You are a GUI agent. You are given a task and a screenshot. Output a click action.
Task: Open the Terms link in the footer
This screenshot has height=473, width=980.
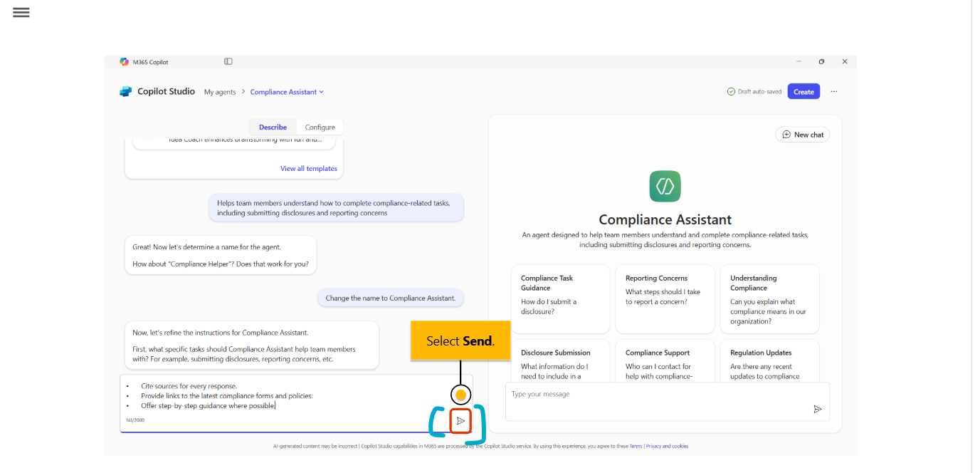[x=635, y=447]
